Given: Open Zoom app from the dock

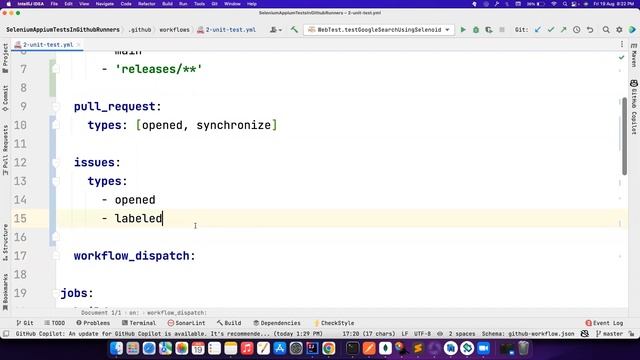Looking at the screenshot, I should (484, 348).
